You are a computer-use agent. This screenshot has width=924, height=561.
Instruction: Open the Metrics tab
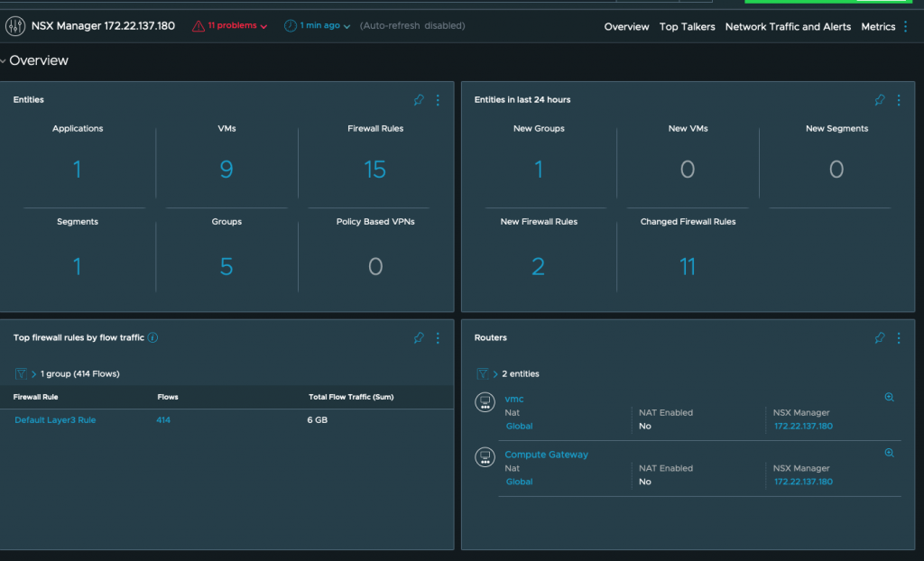(x=877, y=27)
